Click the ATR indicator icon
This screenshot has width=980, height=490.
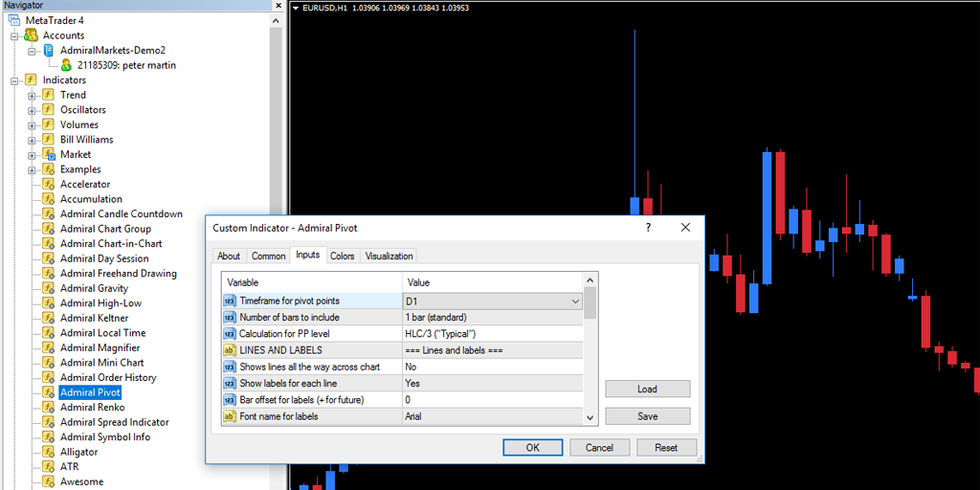click(50, 467)
